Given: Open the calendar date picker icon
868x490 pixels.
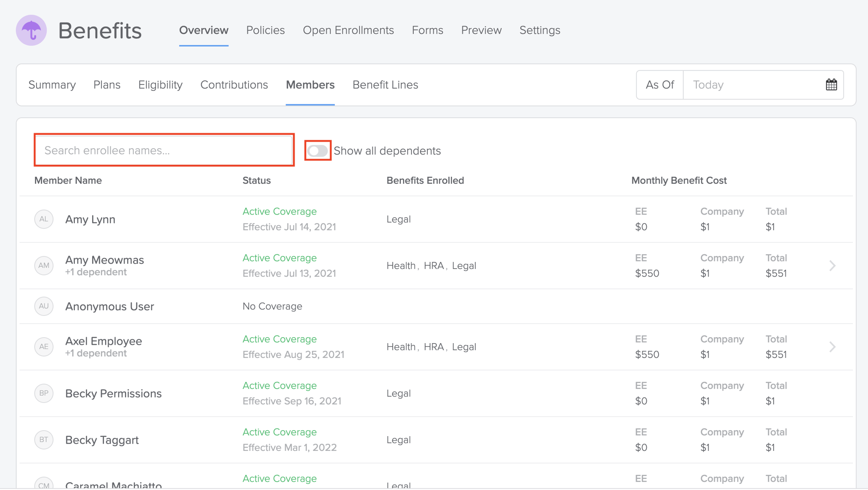Looking at the screenshot, I should [x=831, y=85].
